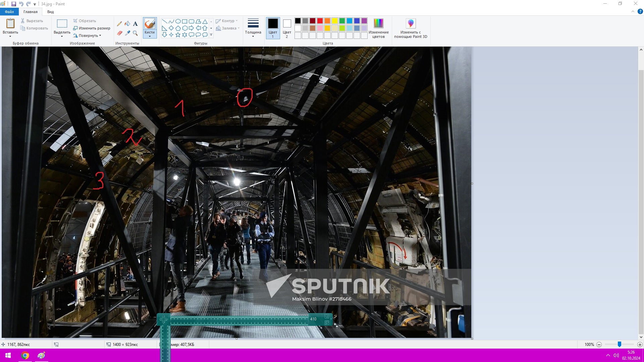Open Edit with Paint 3D
This screenshot has height=362, width=644.
point(411,28)
